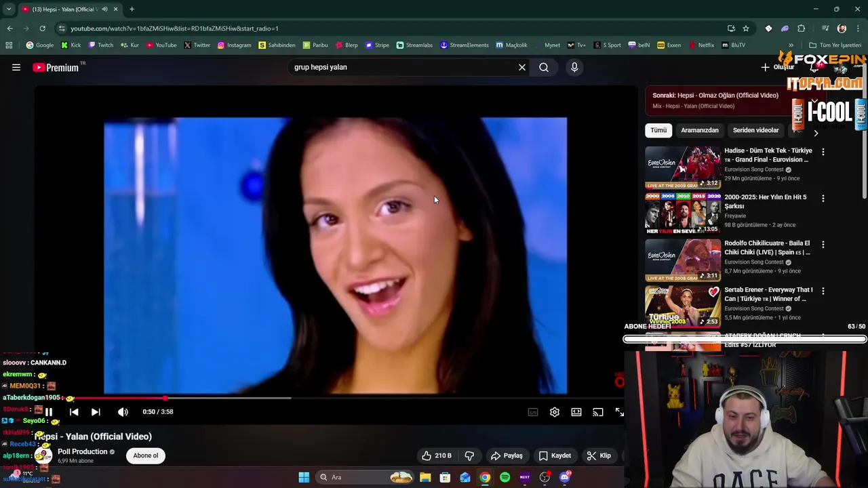Open the Streamlabs bookmark
868x488 pixels.
pyautogui.click(x=414, y=45)
